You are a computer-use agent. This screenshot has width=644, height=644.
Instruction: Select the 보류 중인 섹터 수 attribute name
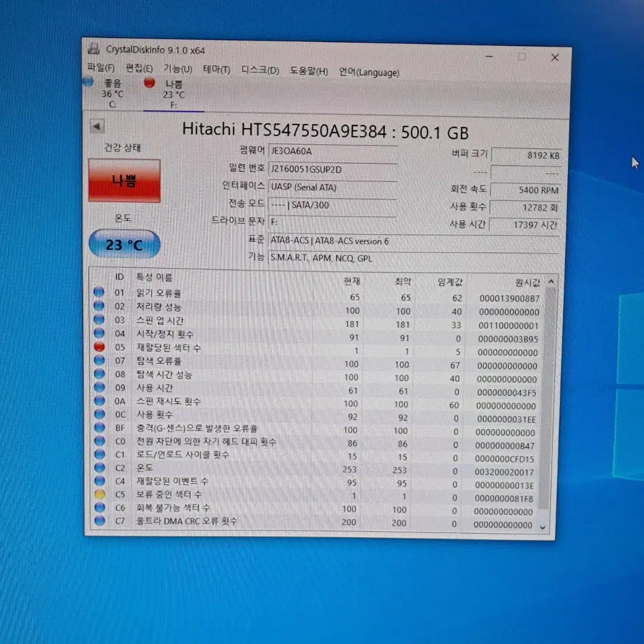pyautogui.click(x=169, y=495)
